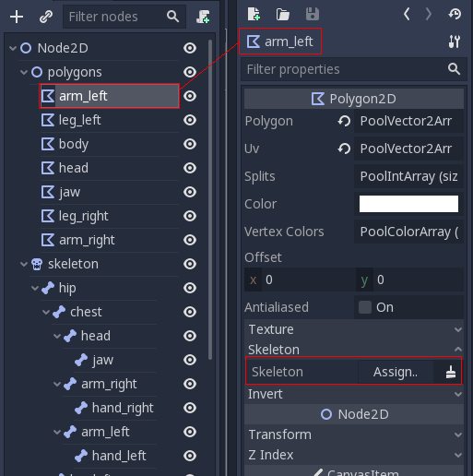The image size is (473, 476).
Task: Enable the Antialiased checkbox
Action: [365, 307]
